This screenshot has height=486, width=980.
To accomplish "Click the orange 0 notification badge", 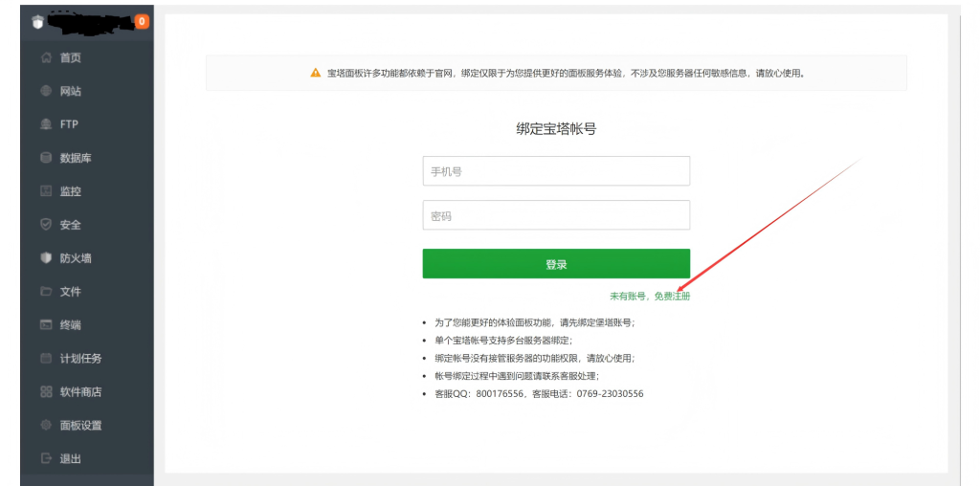I will (x=142, y=22).
